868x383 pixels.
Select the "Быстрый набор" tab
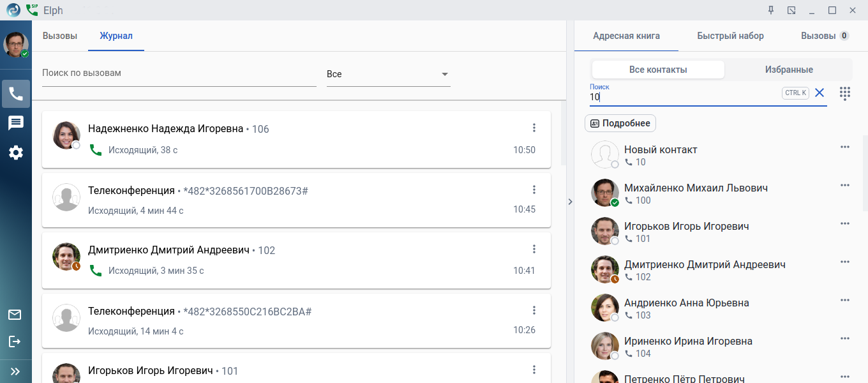coord(730,36)
